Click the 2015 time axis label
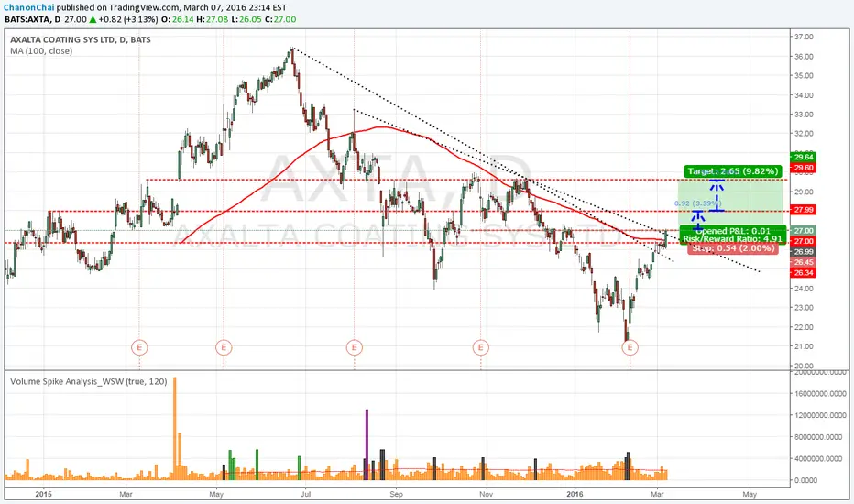This screenshot has width=854, height=504. tap(44, 494)
